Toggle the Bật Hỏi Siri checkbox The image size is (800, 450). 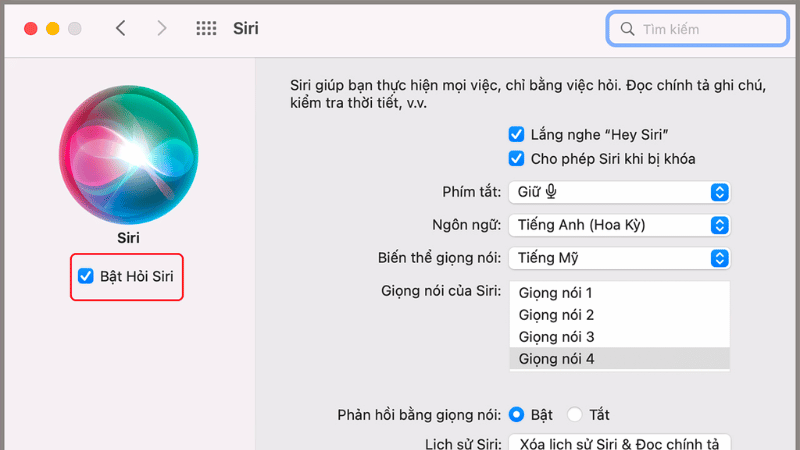click(86, 275)
